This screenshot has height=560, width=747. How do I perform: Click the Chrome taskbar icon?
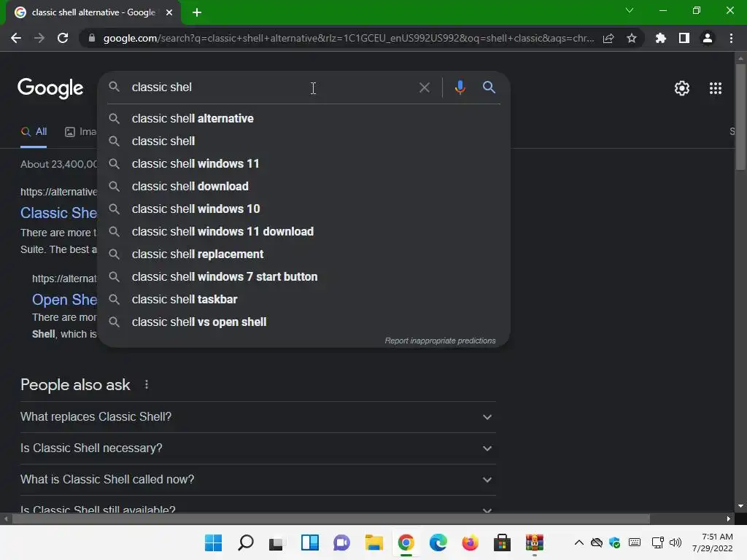pyautogui.click(x=406, y=542)
